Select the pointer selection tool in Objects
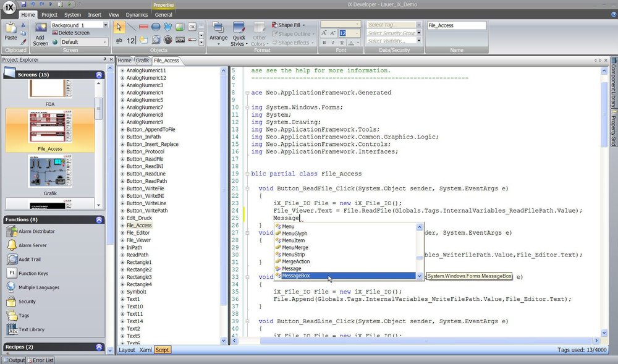Screen dimensions: 618x364 119,27
